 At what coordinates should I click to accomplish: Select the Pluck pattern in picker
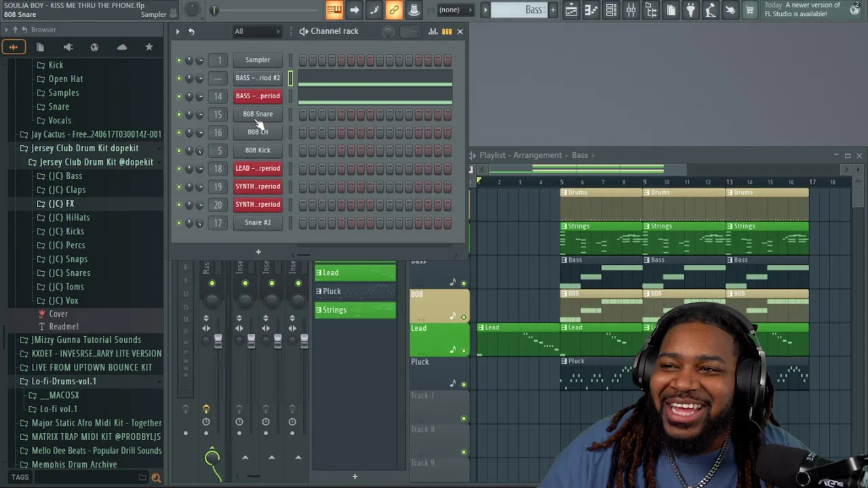click(355, 291)
